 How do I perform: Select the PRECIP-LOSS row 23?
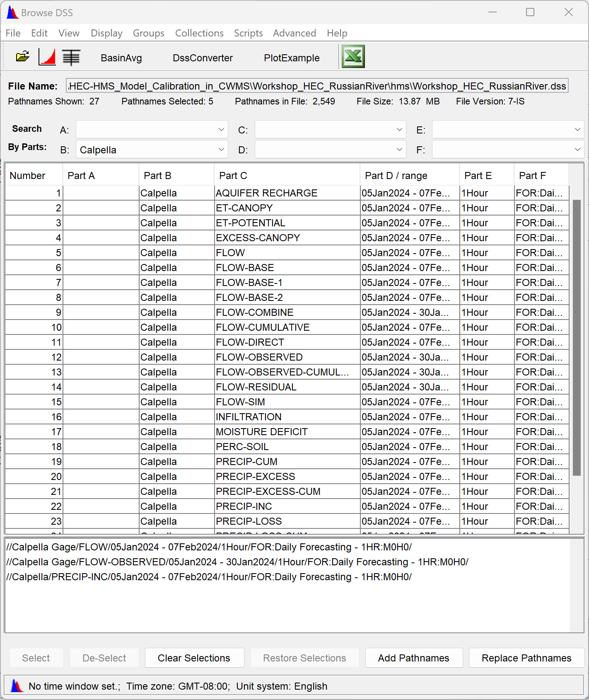coord(287,521)
